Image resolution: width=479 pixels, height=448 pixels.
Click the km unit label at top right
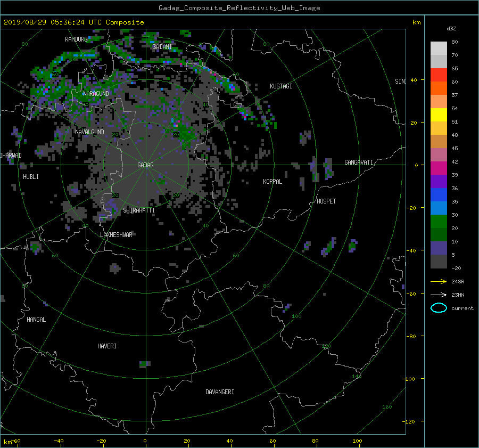click(x=416, y=22)
